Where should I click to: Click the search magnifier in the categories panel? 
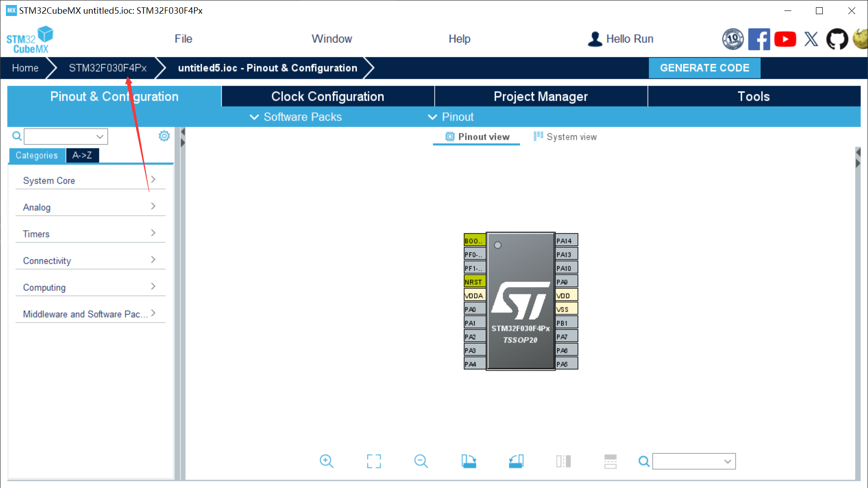(17, 136)
